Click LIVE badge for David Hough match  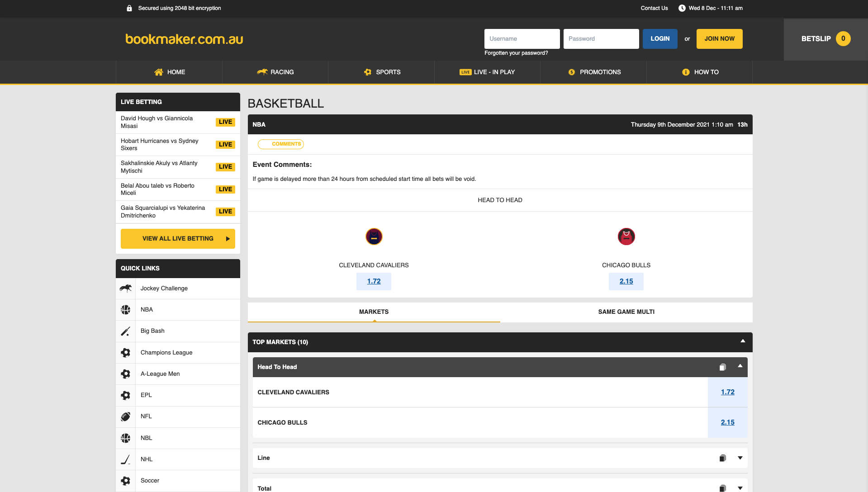[225, 122]
